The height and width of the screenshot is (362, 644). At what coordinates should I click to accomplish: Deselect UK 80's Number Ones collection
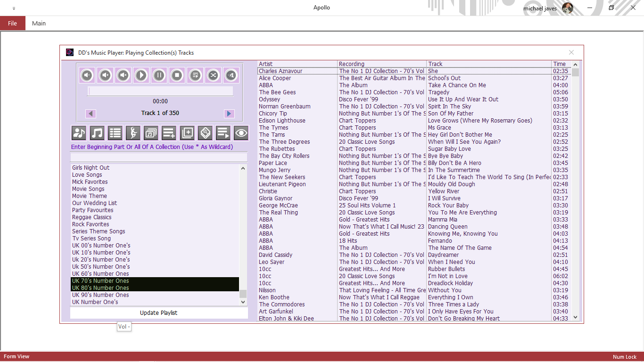click(155, 288)
